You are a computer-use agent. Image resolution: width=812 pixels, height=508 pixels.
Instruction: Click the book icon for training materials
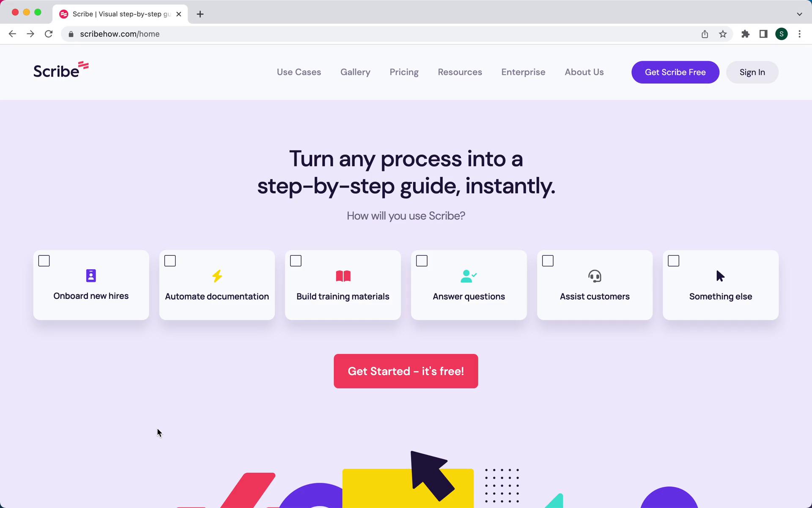(x=343, y=276)
